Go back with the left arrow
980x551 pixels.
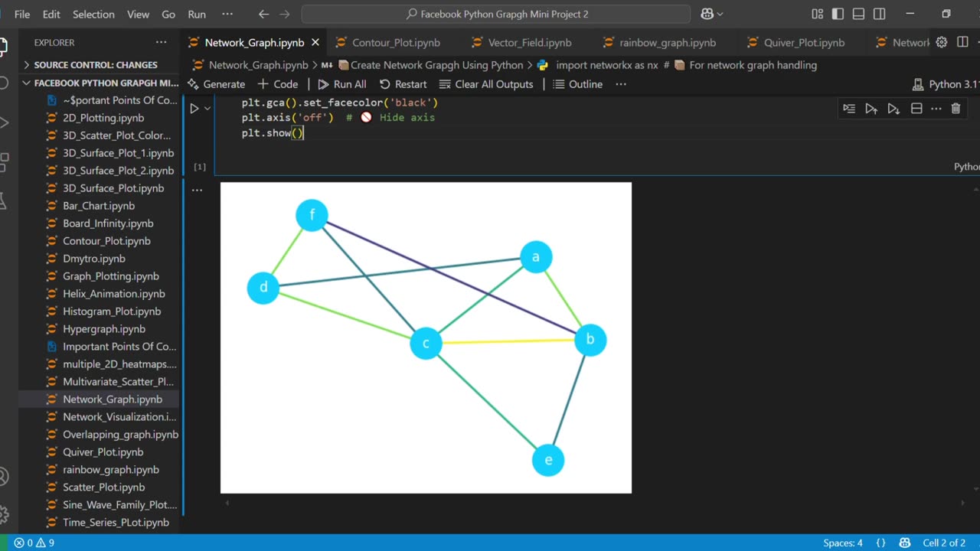[x=263, y=14]
